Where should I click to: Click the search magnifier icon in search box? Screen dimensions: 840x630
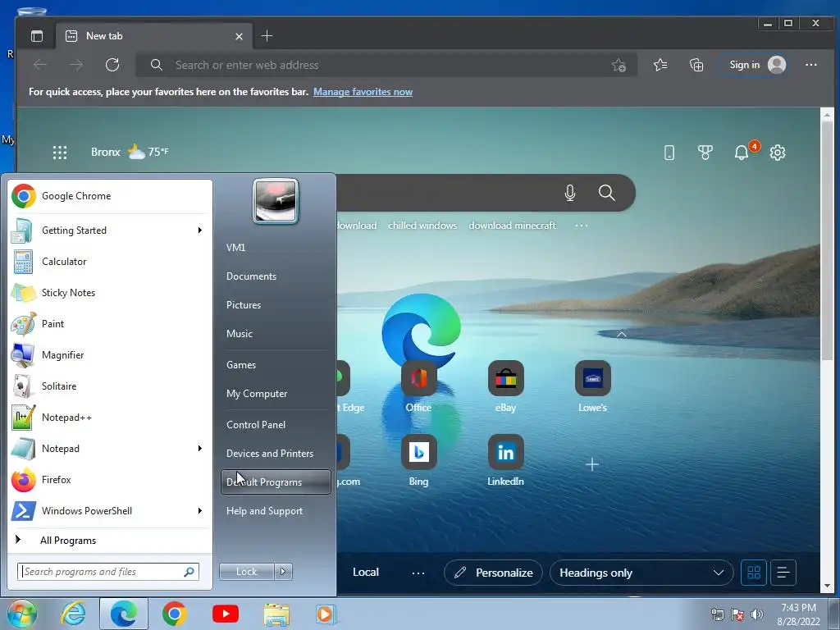pos(606,192)
